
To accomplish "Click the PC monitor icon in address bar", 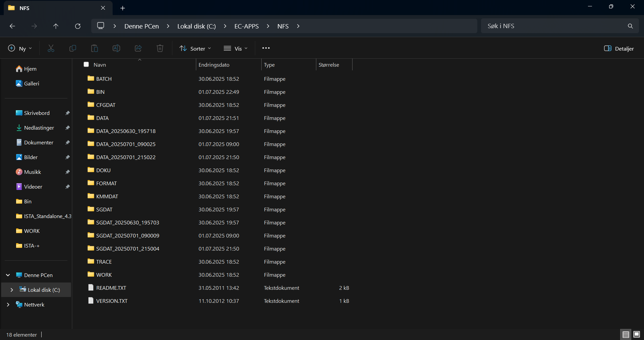I will tap(101, 26).
